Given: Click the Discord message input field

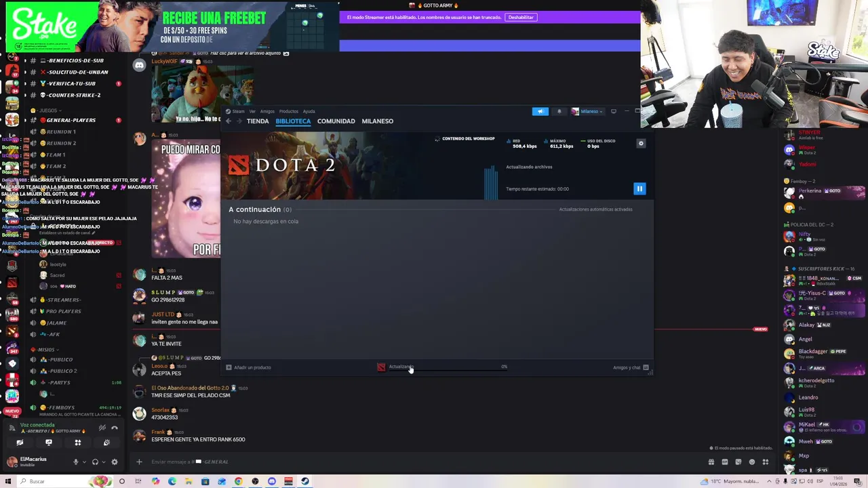Looking at the screenshot, I should (x=420, y=462).
